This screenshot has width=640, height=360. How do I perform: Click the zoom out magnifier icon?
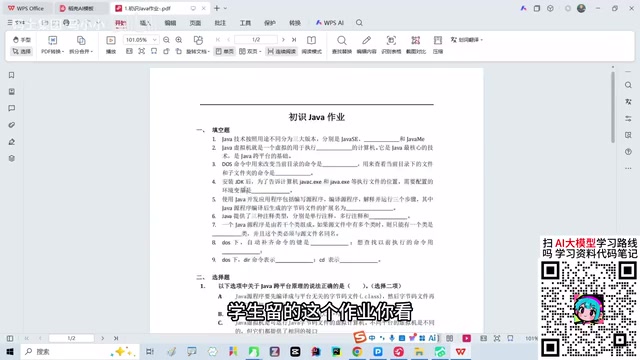[166, 40]
